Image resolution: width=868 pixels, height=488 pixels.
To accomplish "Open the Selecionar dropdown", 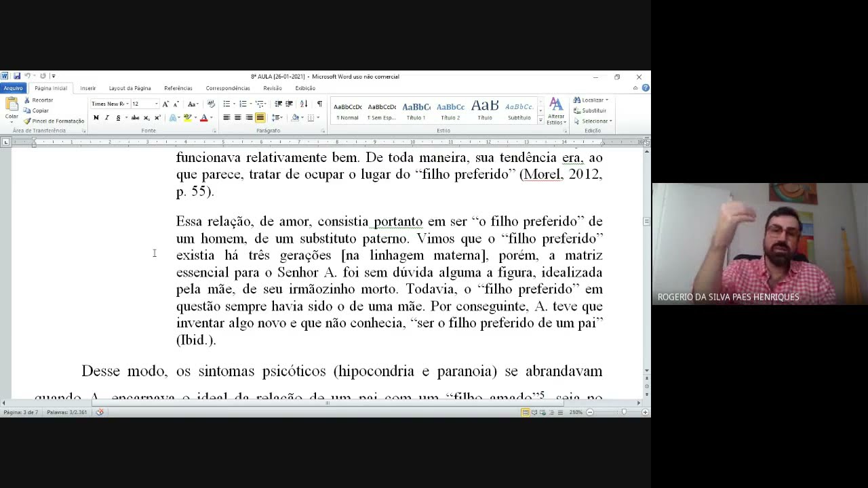I will [593, 121].
